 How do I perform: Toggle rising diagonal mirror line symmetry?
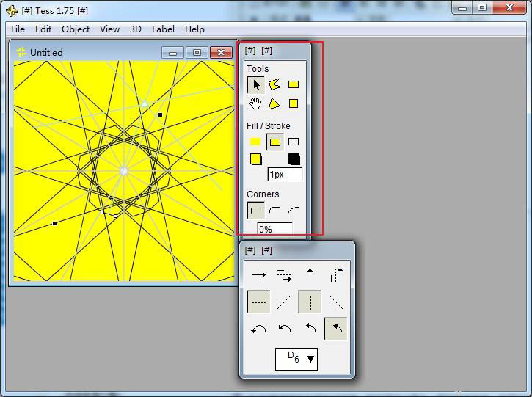pos(284,302)
